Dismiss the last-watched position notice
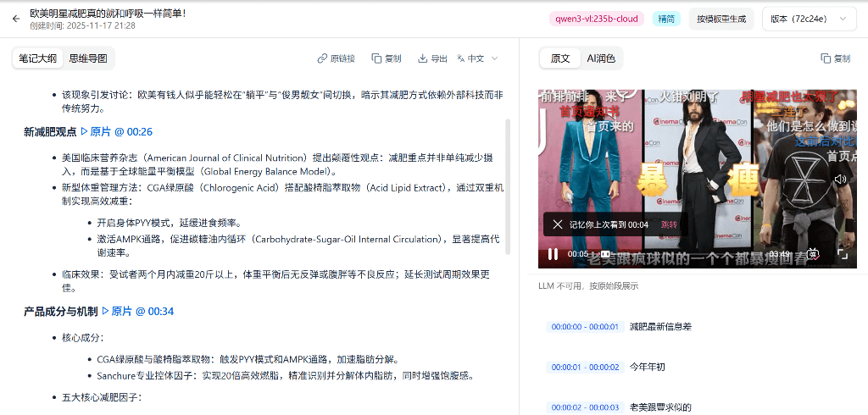The image size is (868, 415). [x=557, y=224]
